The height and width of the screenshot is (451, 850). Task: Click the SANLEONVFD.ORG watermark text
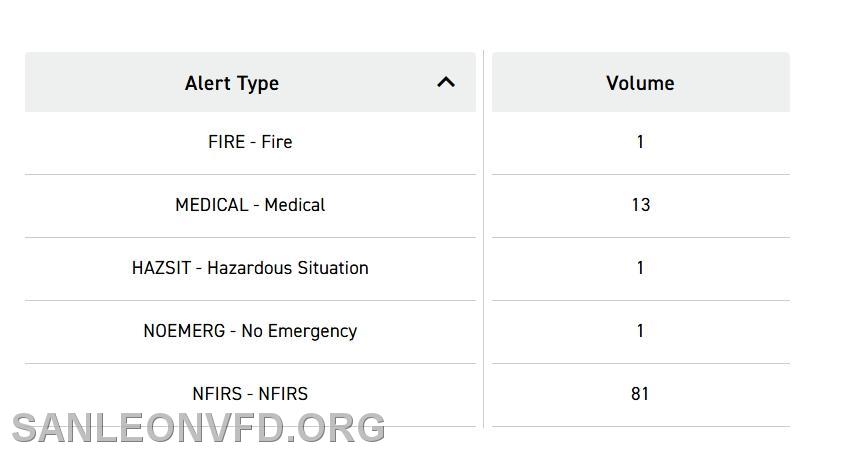click(198, 428)
